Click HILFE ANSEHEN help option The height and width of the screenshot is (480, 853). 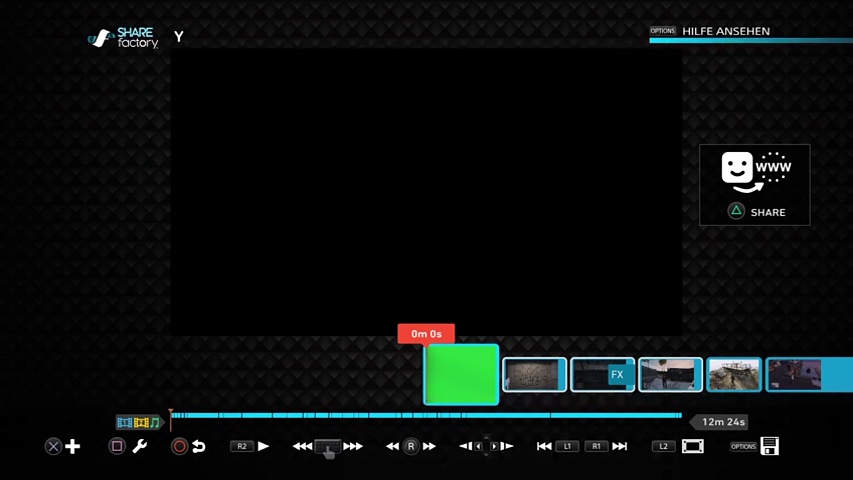pos(725,31)
